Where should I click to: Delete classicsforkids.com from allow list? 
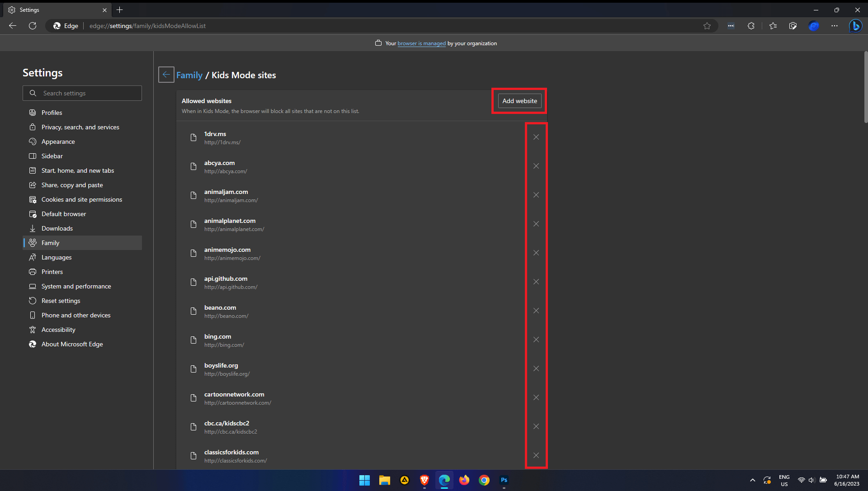(x=536, y=456)
